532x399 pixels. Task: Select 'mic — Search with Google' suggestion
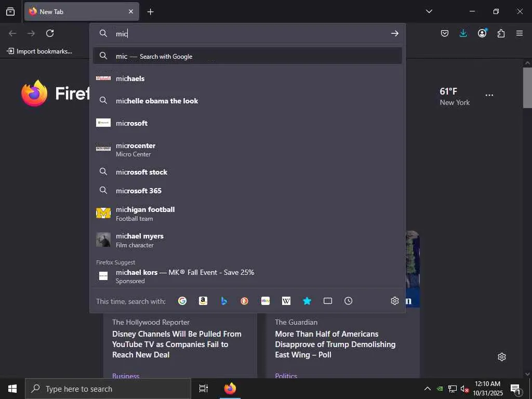point(247,56)
